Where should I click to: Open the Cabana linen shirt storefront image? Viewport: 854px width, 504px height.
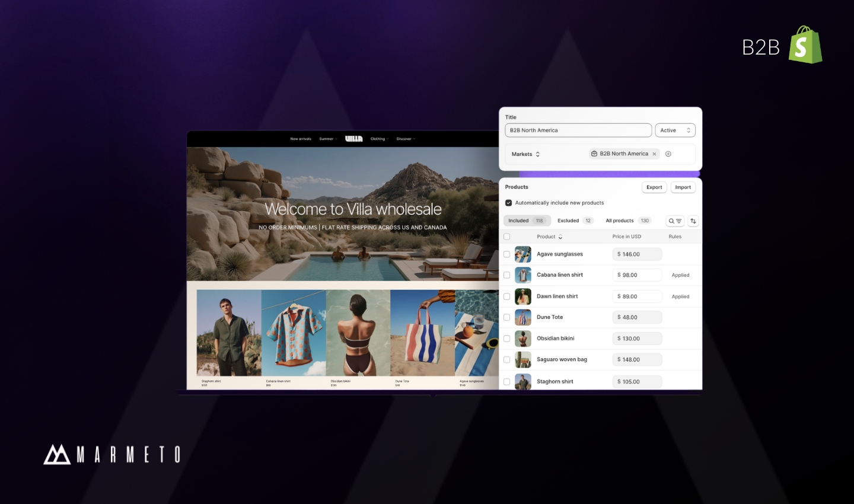(294, 333)
